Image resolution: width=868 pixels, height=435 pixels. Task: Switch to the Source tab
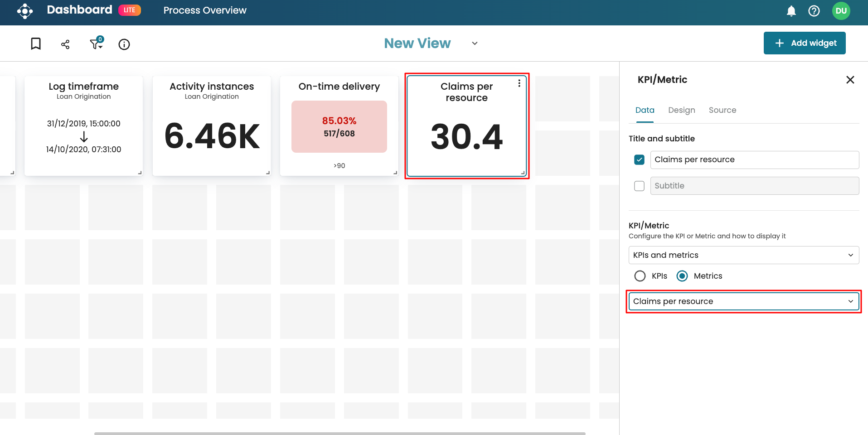[x=722, y=110]
